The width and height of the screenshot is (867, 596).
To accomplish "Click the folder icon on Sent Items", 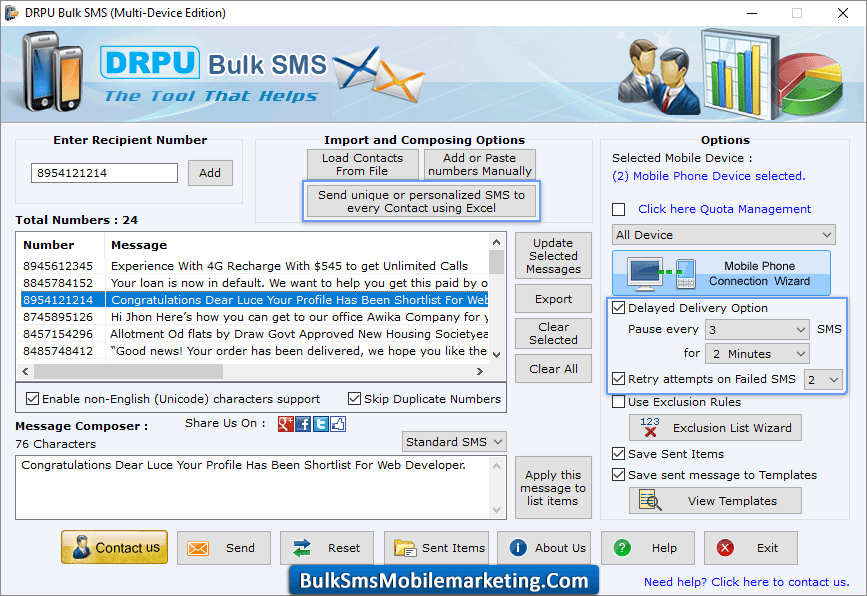I will click(x=405, y=548).
